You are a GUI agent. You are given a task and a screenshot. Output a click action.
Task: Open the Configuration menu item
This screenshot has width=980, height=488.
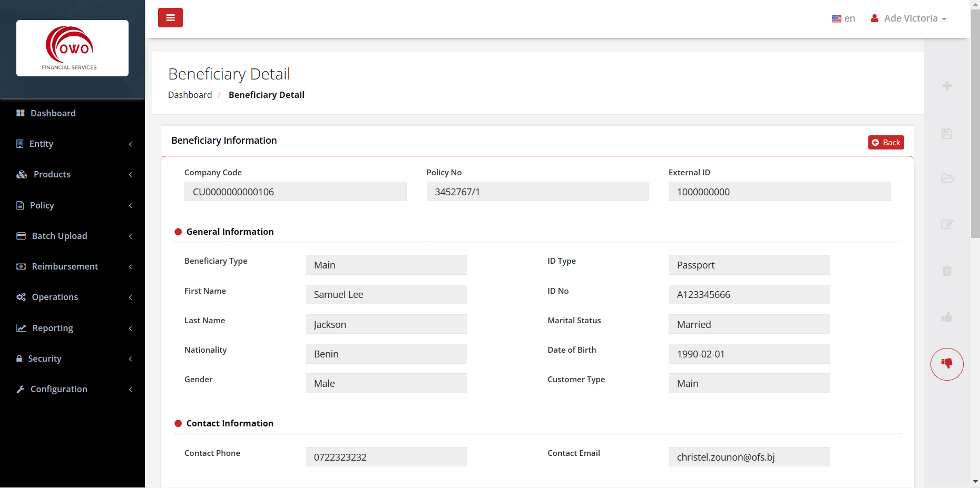(x=72, y=389)
